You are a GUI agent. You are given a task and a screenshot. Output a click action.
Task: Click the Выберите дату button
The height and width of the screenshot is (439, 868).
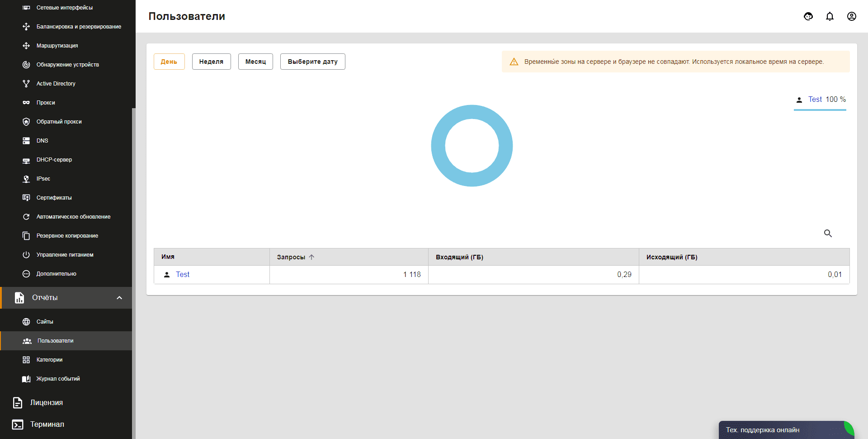point(313,62)
